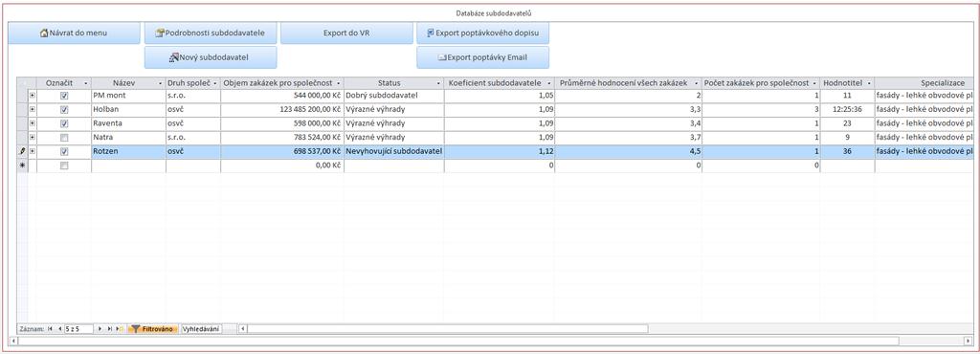The image size is (980, 354).
Task: Check the Označit checkbox in new empty row
Action: pyautogui.click(x=64, y=166)
